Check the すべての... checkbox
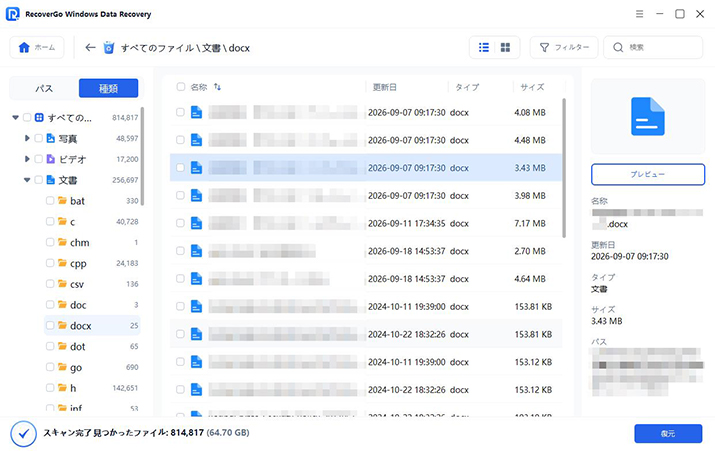The image size is (715, 451). point(27,118)
